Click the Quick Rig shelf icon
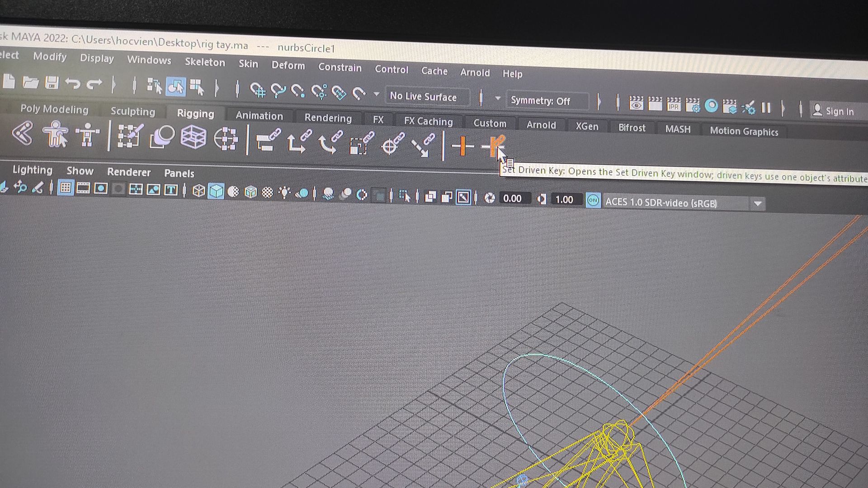This screenshot has height=488, width=868. point(55,134)
